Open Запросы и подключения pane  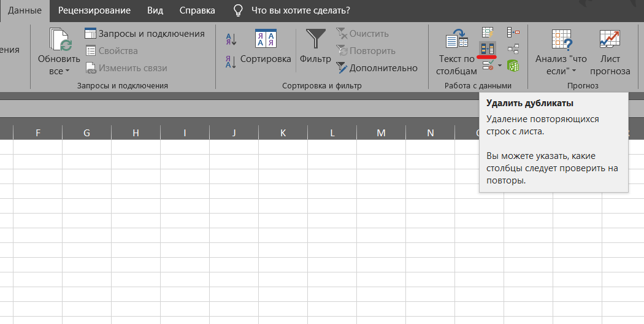click(145, 34)
